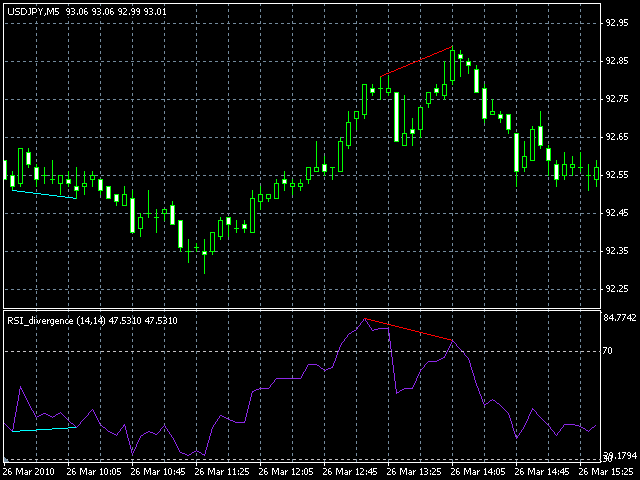Screen dimensions: 640x480
Task: Select the 92.75 price scale label
Action: [x=617, y=99]
